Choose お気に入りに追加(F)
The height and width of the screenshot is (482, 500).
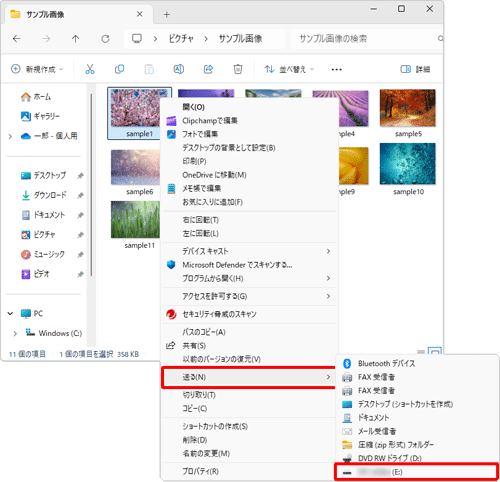point(249,202)
